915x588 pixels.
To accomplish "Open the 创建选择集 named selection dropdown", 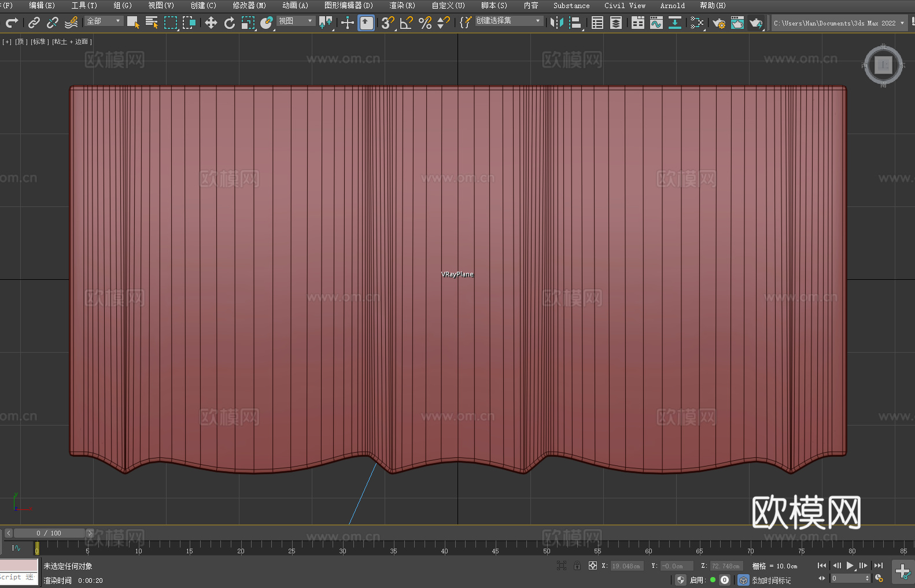I will click(x=509, y=21).
